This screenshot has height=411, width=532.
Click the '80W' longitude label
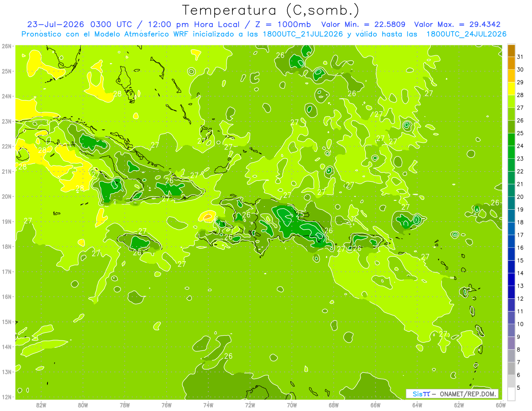[83, 405]
